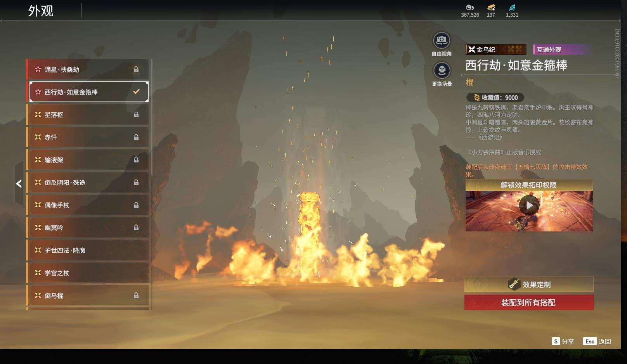Click the lock icon on 摘星·扶桑劫
Image resolution: width=627 pixels, height=364 pixels.
click(x=136, y=69)
